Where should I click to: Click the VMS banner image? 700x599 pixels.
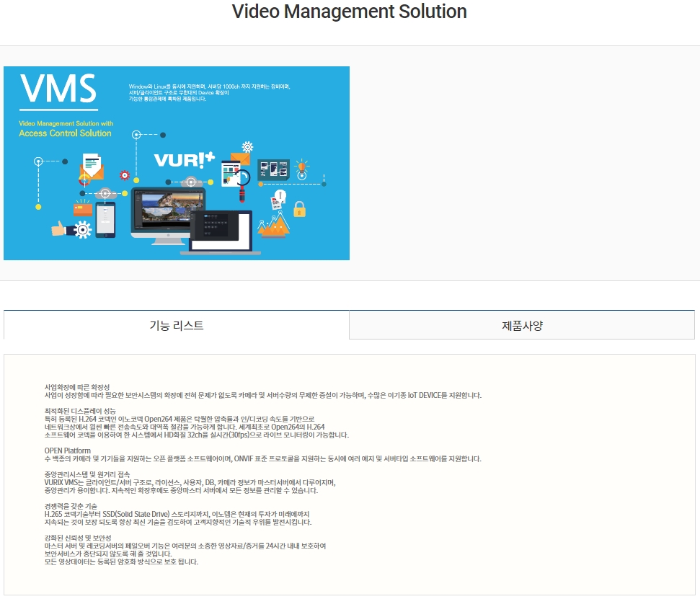pos(177,163)
